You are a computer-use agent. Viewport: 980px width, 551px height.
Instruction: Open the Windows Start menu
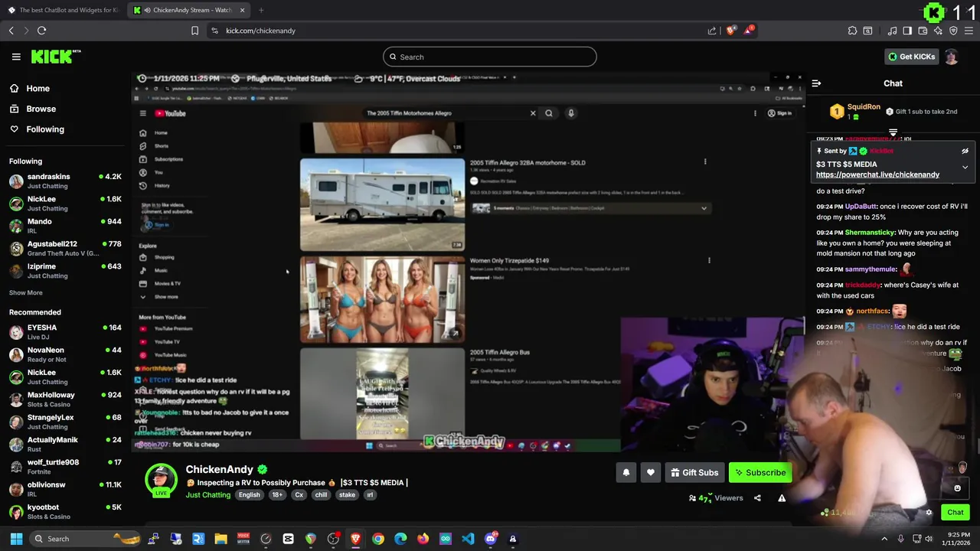[x=16, y=539]
